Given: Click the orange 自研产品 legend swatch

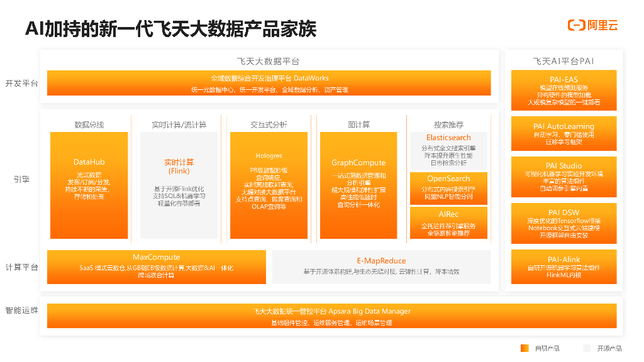Looking at the screenshot, I should click(525, 348).
